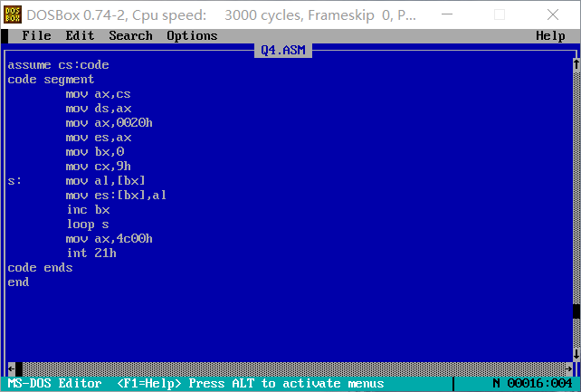Click the 'int 21h' line
This screenshot has height=392, width=581.
pyautogui.click(x=91, y=253)
